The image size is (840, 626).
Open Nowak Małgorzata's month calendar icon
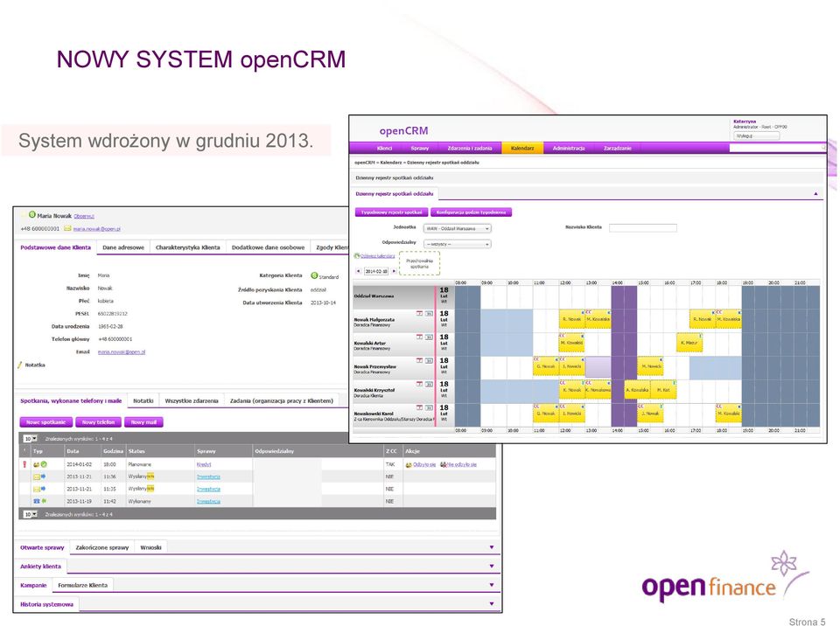pyautogui.click(x=429, y=313)
